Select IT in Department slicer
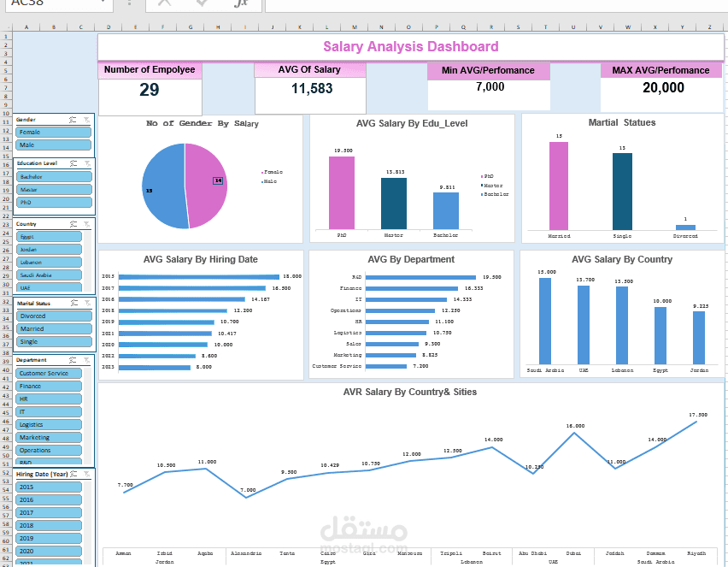 [x=49, y=411]
